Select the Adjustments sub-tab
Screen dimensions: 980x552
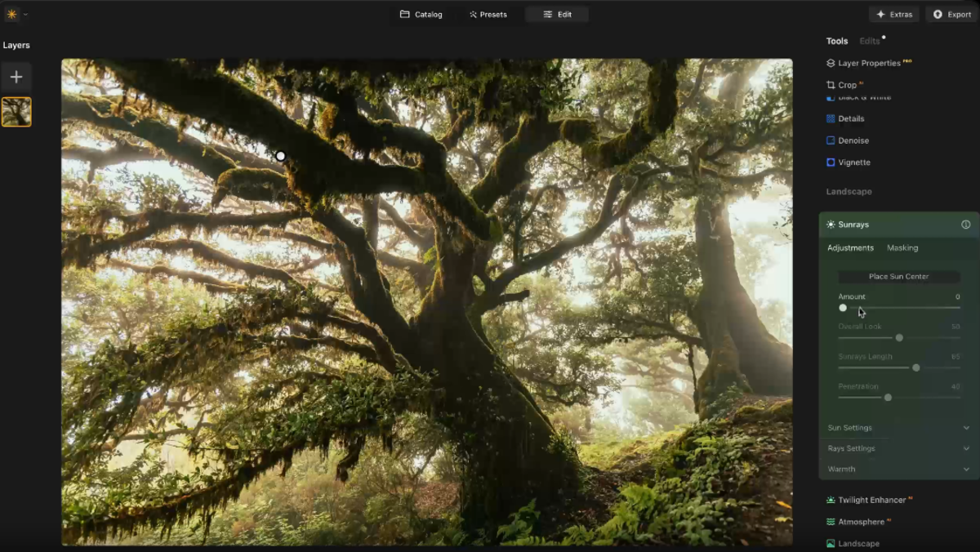tap(850, 247)
